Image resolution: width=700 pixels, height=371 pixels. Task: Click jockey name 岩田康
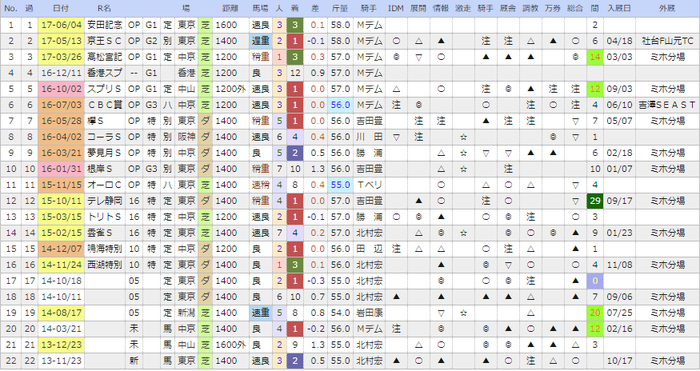pos(369,313)
